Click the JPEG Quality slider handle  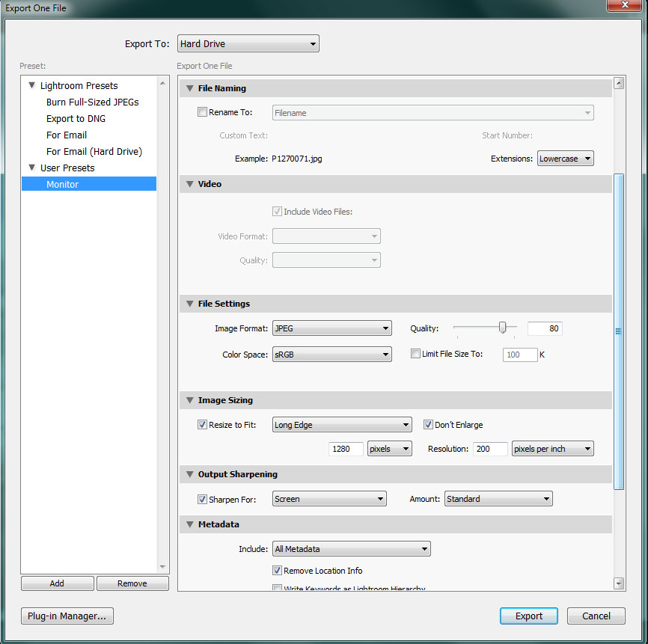(503, 328)
